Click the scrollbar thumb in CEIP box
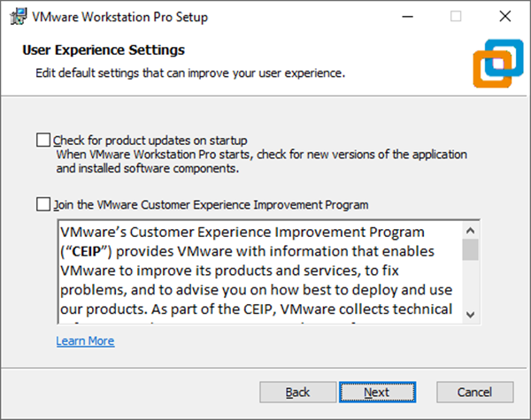Screen dimensions: 531x420 (x=471, y=248)
